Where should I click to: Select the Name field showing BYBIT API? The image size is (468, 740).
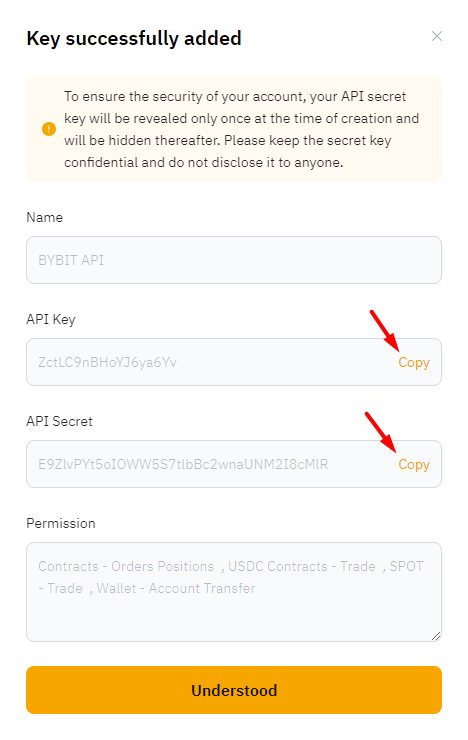(x=234, y=260)
